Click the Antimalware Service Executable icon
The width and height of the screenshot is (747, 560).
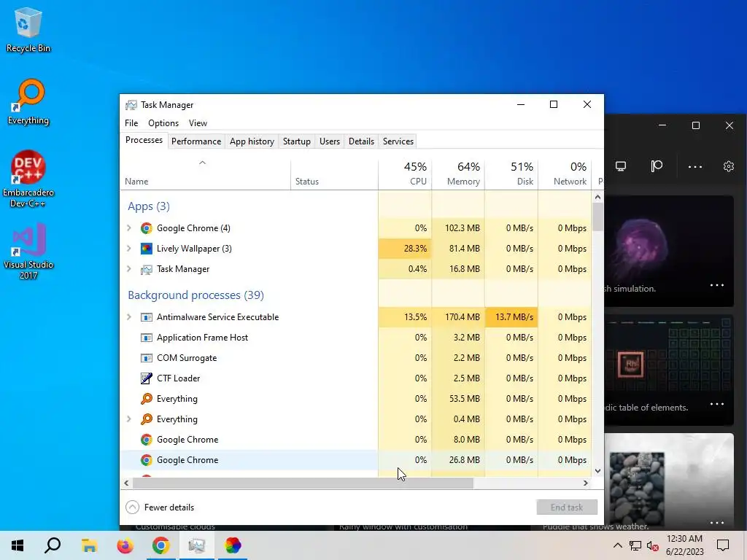coord(146,317)
